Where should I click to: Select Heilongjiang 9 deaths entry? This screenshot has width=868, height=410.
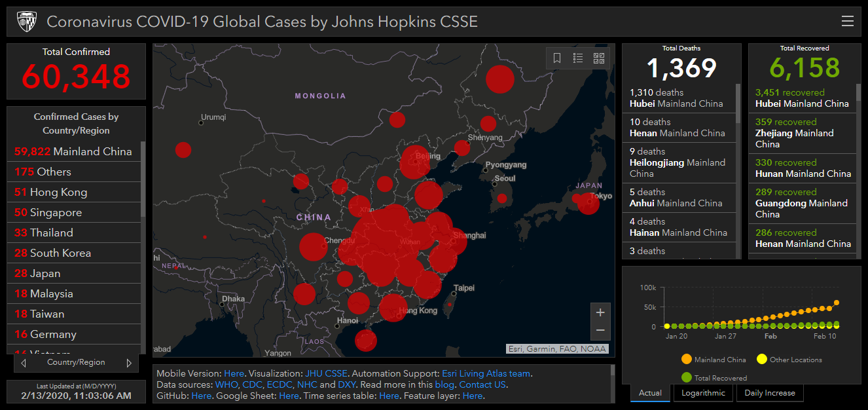pos(679,162)
